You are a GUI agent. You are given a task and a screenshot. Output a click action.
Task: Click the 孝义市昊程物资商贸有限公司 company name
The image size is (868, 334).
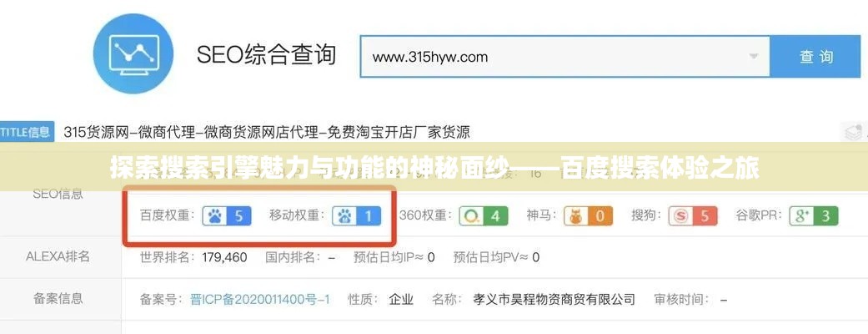point(554,300)
